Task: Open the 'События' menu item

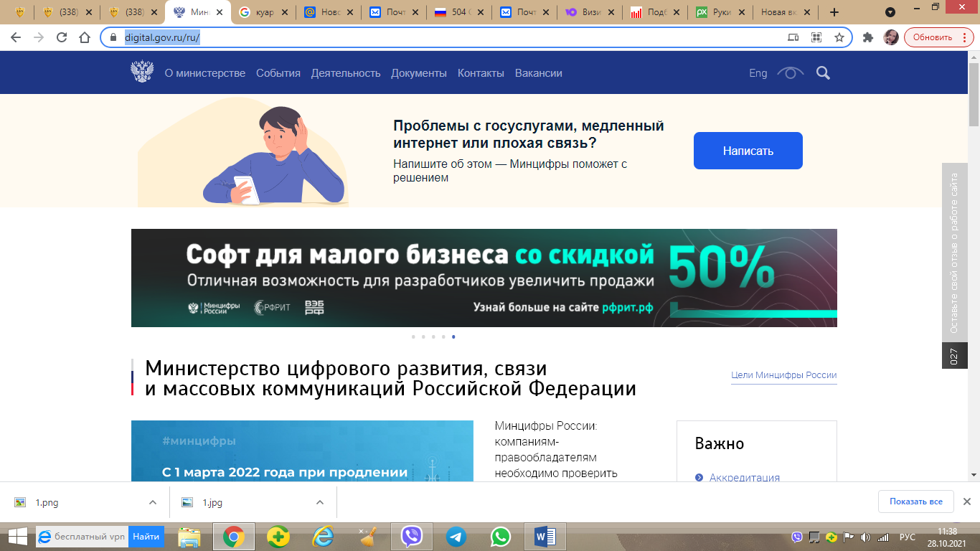Action: point(278,73)
